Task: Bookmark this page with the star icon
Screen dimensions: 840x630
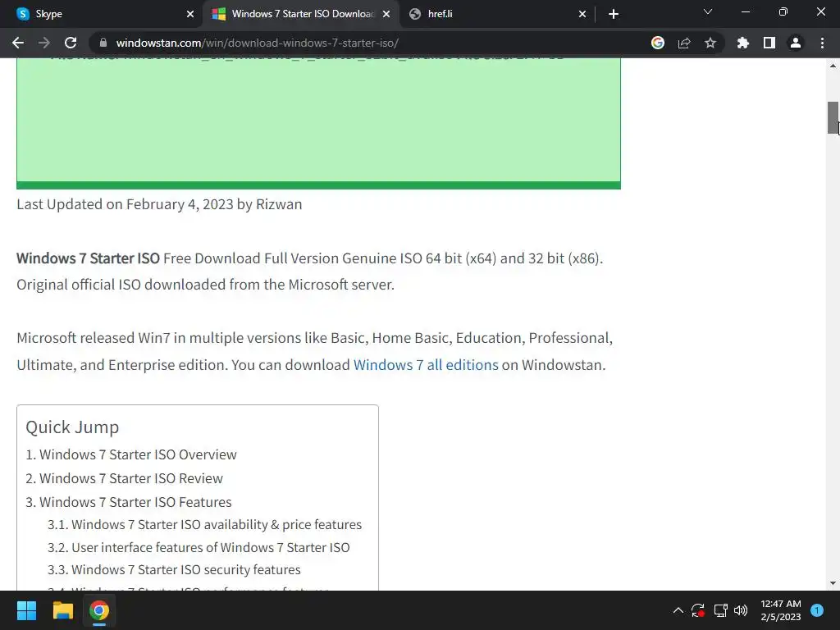Action: pyautogui.click(x=710, y=43)
